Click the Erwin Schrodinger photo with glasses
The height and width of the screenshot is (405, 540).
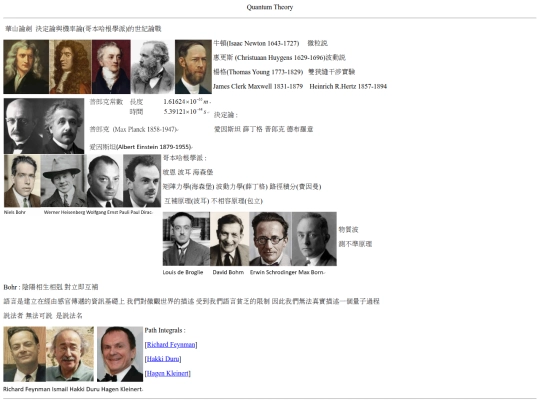[x=270, y=239]
